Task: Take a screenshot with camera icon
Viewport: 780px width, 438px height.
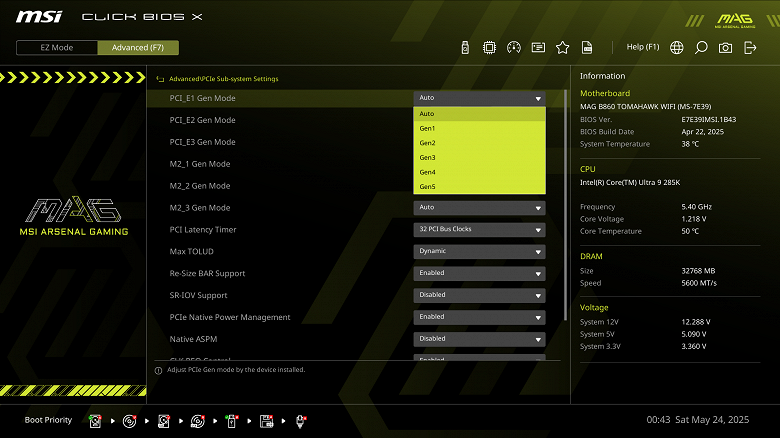Action: pyautogui.click(x=725, y=47)
